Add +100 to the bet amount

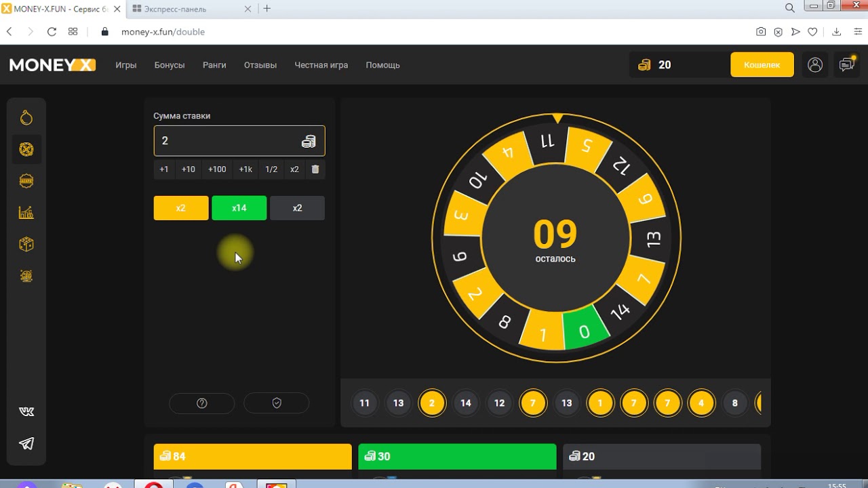pyautogui.click(x=217, y=169)
